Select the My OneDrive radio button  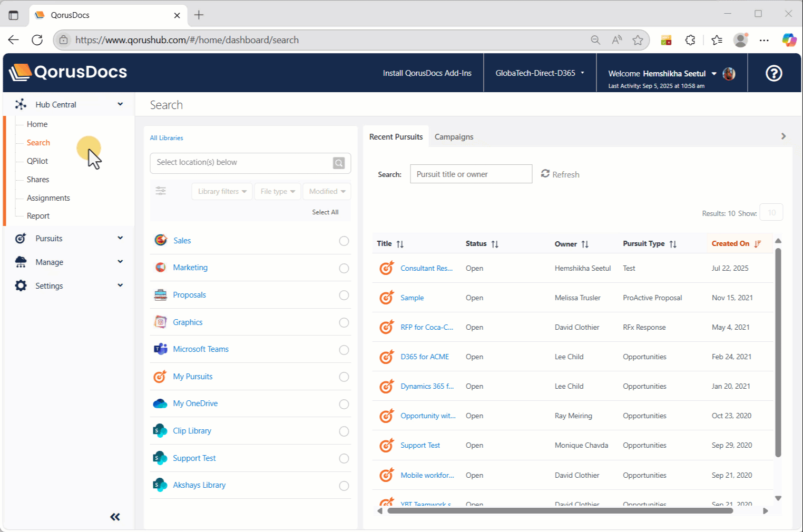[x=344, y=404]
